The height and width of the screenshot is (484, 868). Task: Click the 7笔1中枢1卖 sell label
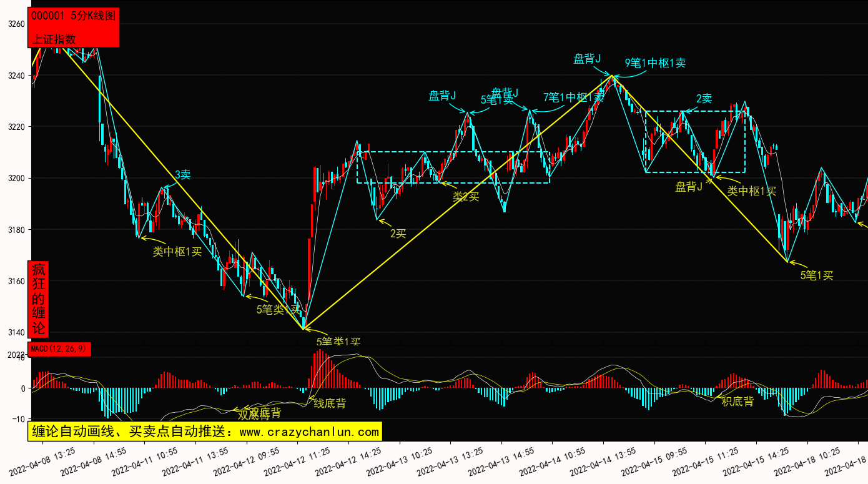point(573,97)
